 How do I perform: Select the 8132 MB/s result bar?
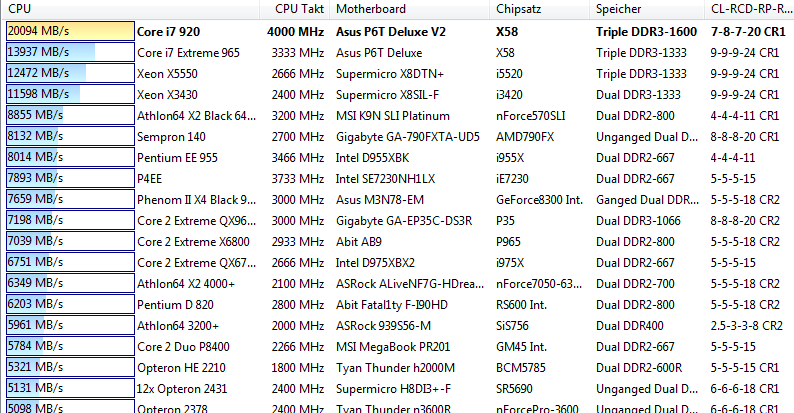[70, 136]
